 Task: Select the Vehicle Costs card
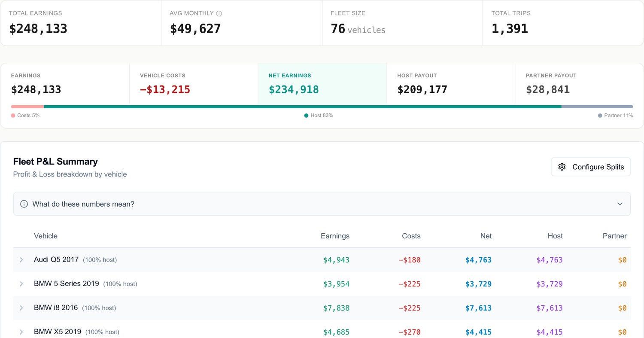pos(193,84)
